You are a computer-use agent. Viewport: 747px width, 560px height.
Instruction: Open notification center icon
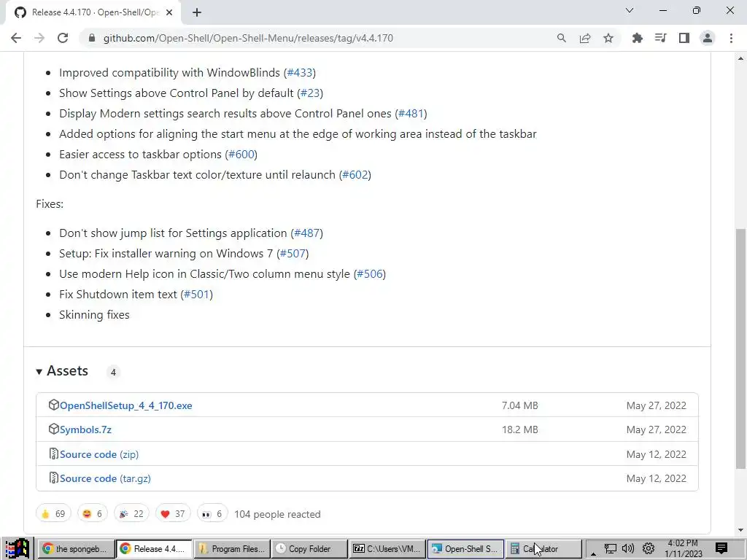[x=721, y=548]
